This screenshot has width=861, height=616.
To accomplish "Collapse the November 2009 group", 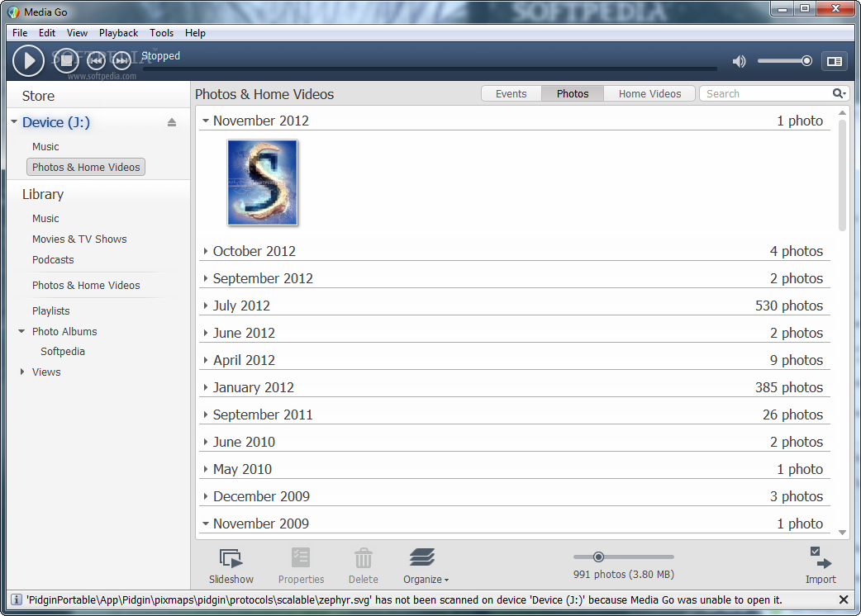I will click(x=206, y=524).
